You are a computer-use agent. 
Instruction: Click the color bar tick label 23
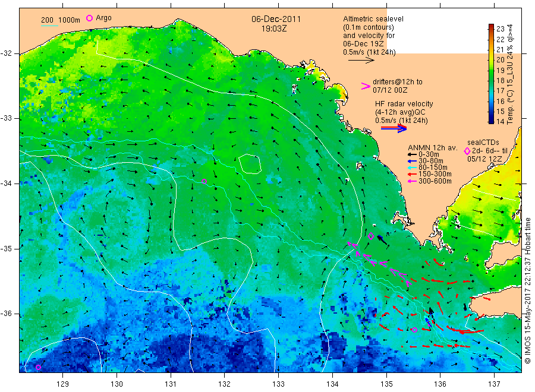[x=500, y=29]
